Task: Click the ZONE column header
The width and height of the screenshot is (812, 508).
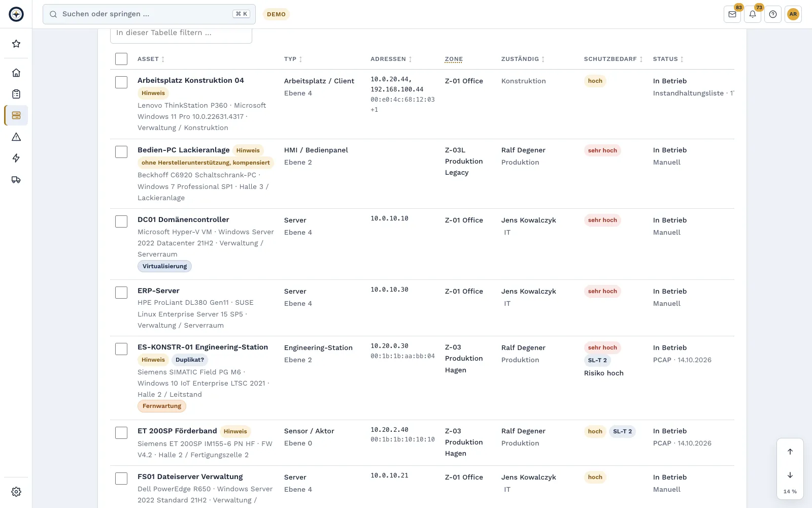Action: tap(454, 59)
